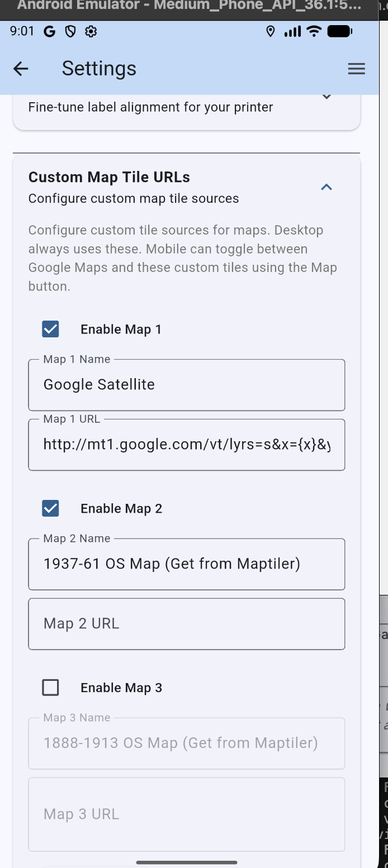Tap the Google G icon in status bar
Viewport: 388px width, 868px height.
(49, 31)
